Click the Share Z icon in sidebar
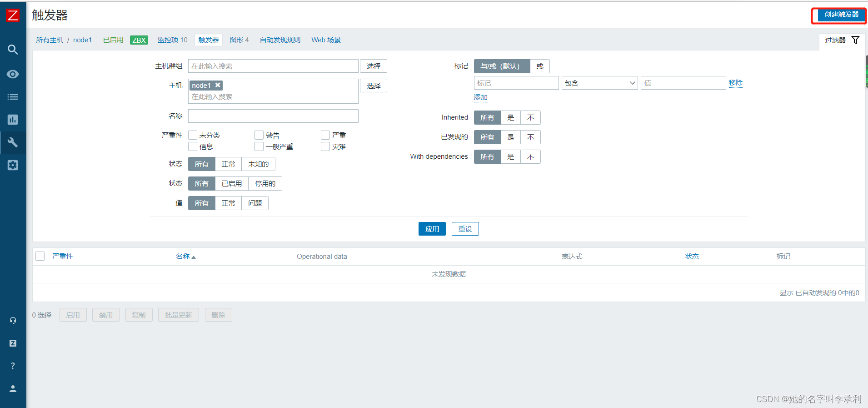 (x=13, y=343)
